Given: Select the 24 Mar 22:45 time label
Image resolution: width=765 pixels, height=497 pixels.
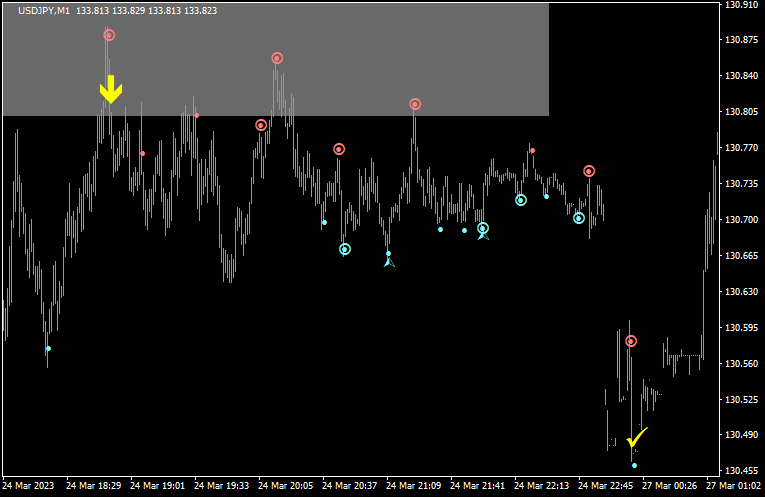Looking at the screenshot, I should [x=609, y=486].
